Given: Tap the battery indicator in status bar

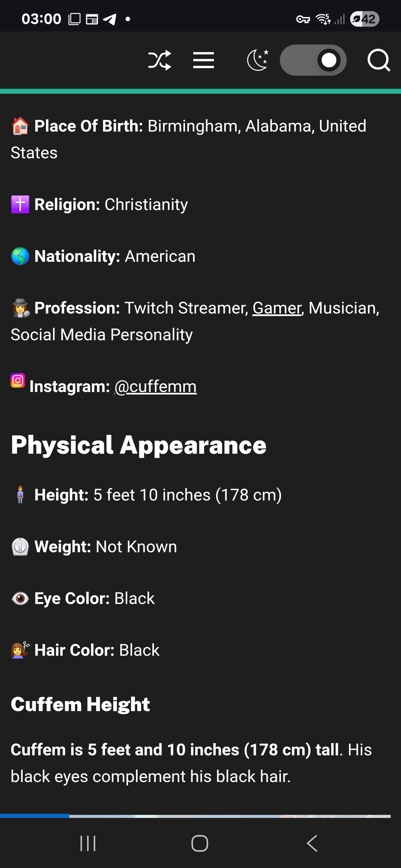Looking at the screenshot, I should pos(365,19).
